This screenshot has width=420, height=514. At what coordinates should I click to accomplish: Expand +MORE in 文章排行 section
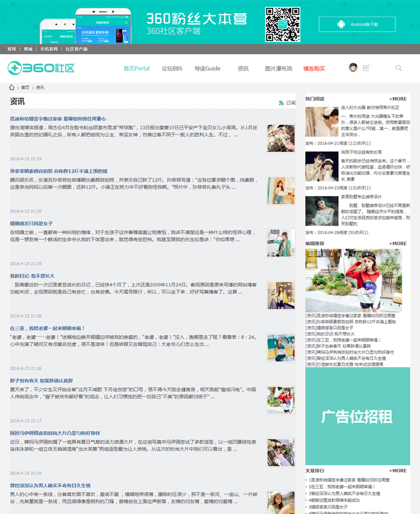(x=398, y=471)
